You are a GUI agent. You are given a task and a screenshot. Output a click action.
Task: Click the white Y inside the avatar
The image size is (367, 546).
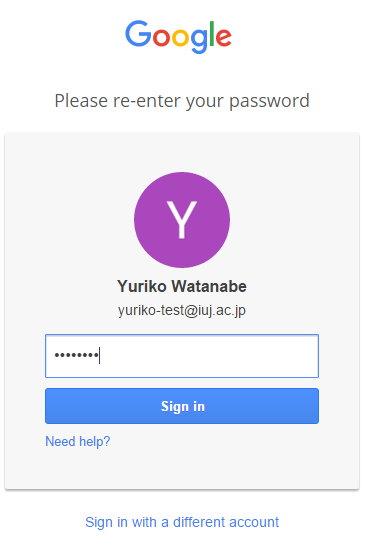click(x=182, y=220)
